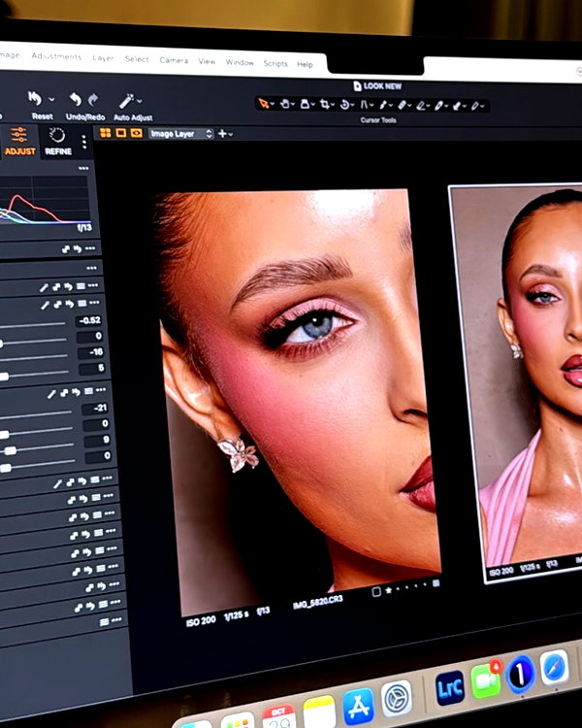Toggle the single primary view square button
Viewport: 582px width, 728px height.
pos(120,133)
